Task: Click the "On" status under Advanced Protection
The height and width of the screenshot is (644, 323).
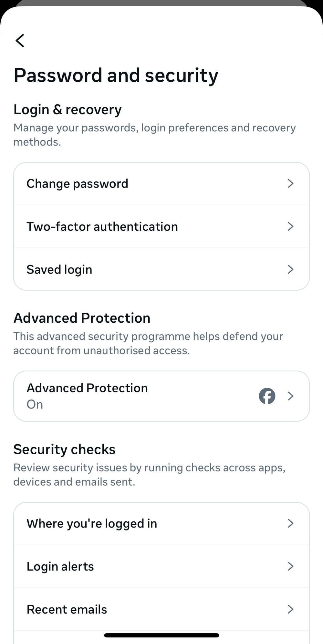Action: point(35,404)
